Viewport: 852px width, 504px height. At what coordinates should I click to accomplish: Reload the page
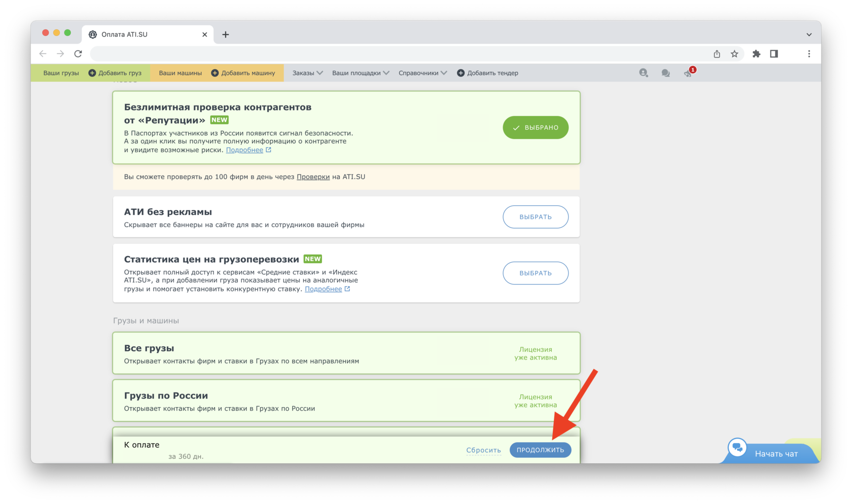pos(78,54)
